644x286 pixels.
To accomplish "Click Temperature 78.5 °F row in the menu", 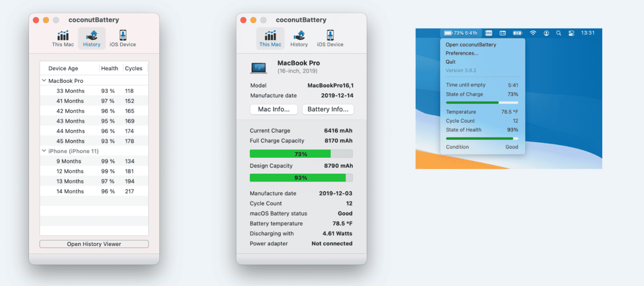I will 482,112.
